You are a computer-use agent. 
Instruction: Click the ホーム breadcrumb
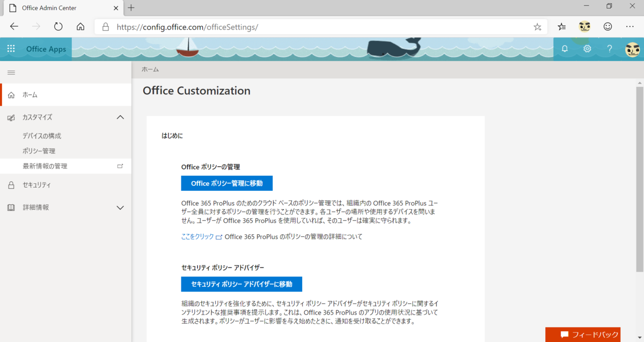pos(150,70)
